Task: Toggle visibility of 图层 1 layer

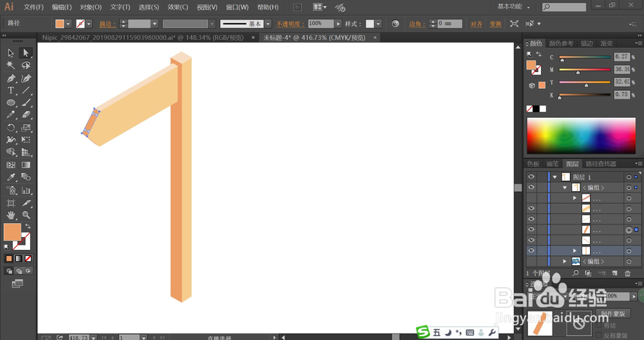Action: [531, 177]
